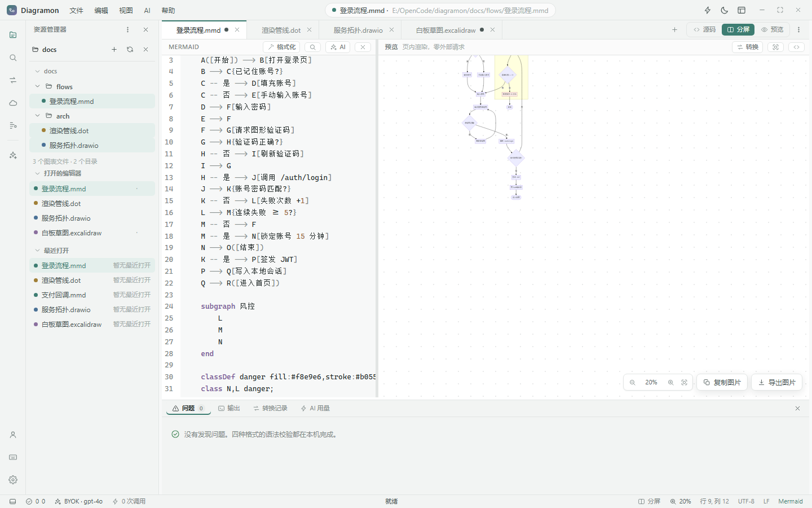Open the AI sparkle view in activity bar

[13, 155]
